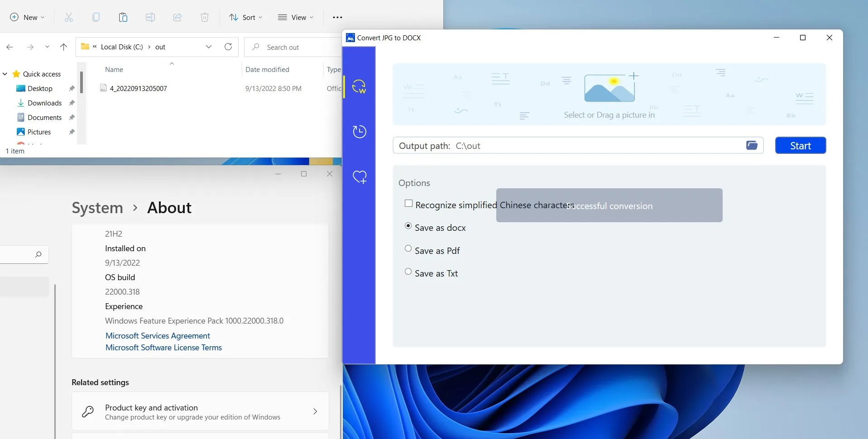Click the Documents pin icon
This screenshot has height=439, width=868.
tap(72, 118)
